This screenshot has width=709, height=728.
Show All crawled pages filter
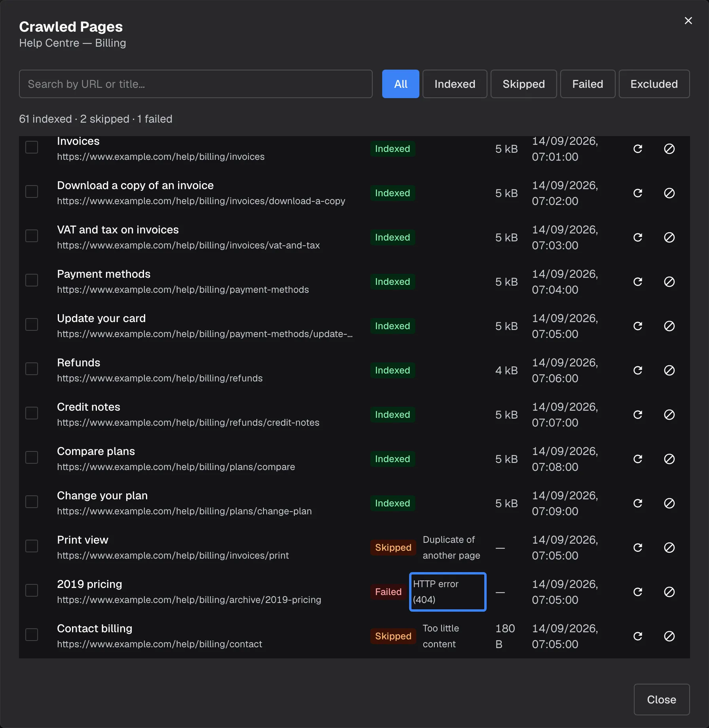(x=400, y=84)
